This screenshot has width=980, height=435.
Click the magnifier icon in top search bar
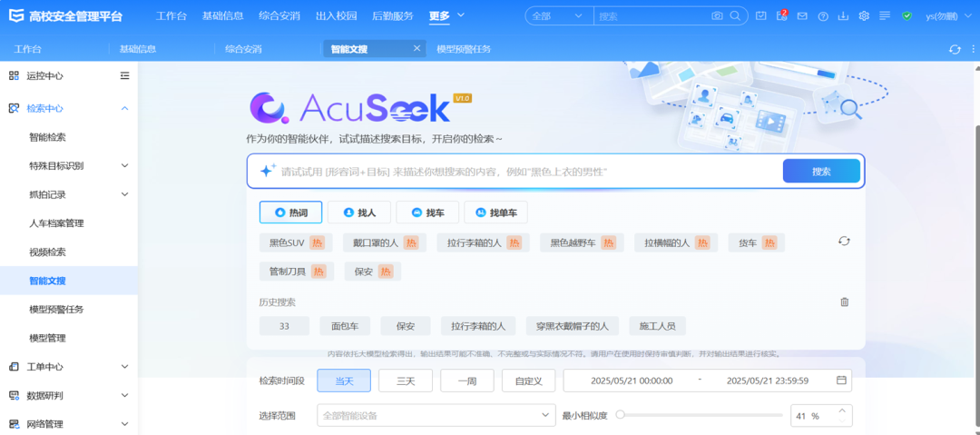(x=735, y=15)
